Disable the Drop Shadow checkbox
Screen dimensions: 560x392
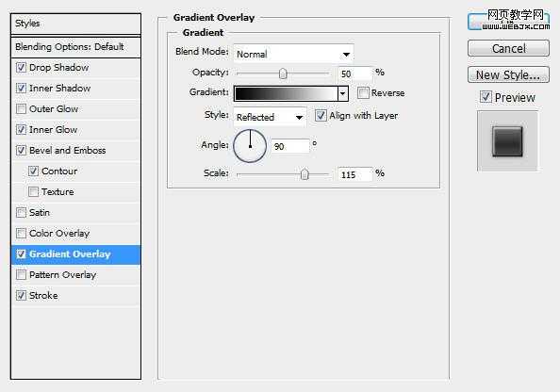coord(21,67)
